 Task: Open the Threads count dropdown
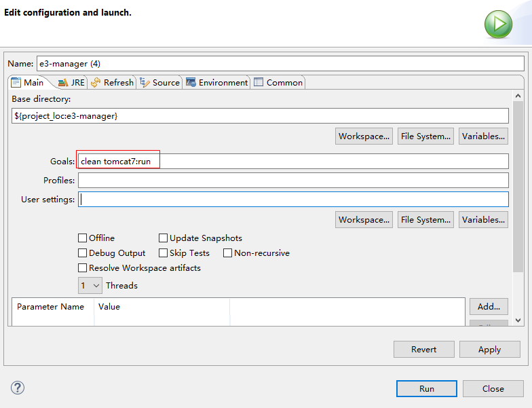click(x=90, y=285)
